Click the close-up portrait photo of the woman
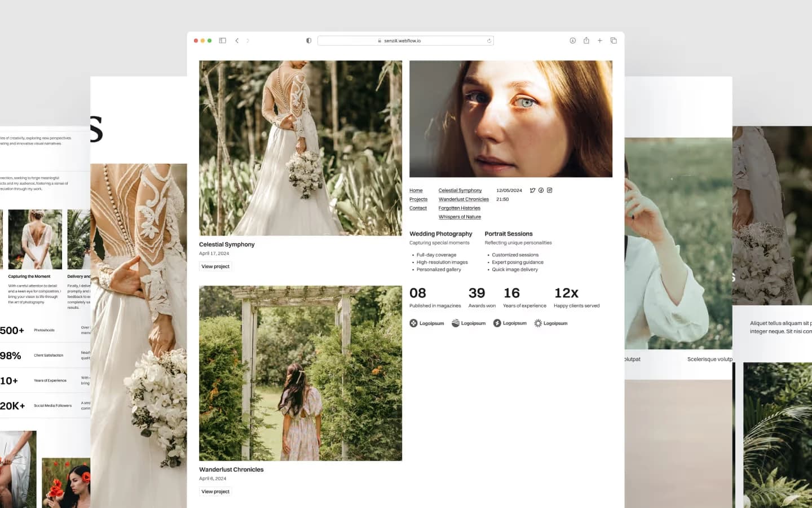Image resolution: width=812 pixels, height=508 pixels. click(x=511, y=119)
